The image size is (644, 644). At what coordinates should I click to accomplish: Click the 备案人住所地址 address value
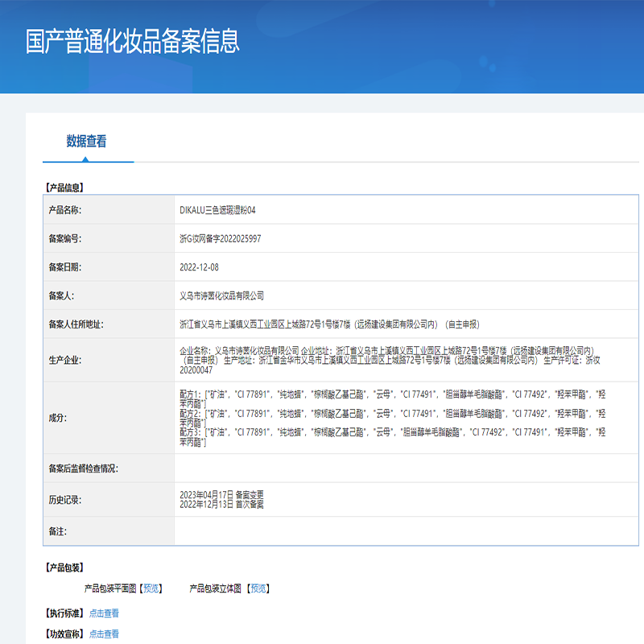pyautogui.click(x=328, y=324)
